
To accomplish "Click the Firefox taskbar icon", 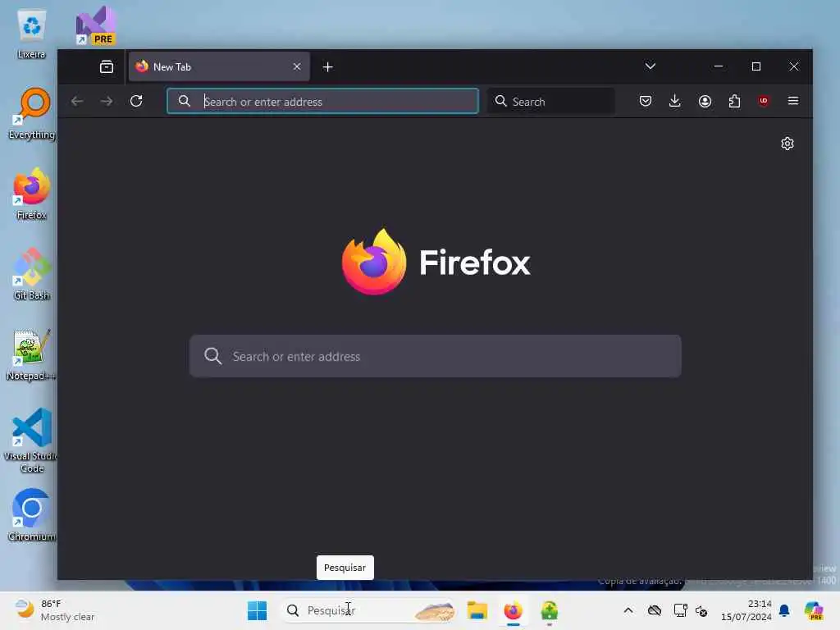I will (x=514, y=610).
